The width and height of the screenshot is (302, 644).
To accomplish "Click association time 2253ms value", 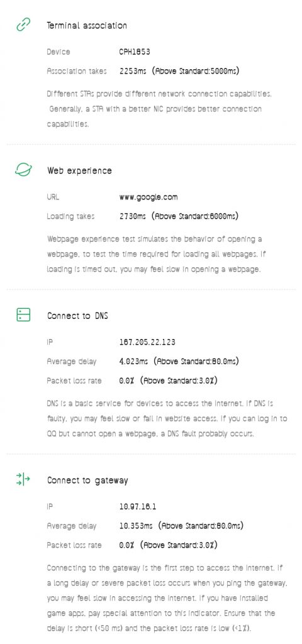I will [x=133, y=71].
